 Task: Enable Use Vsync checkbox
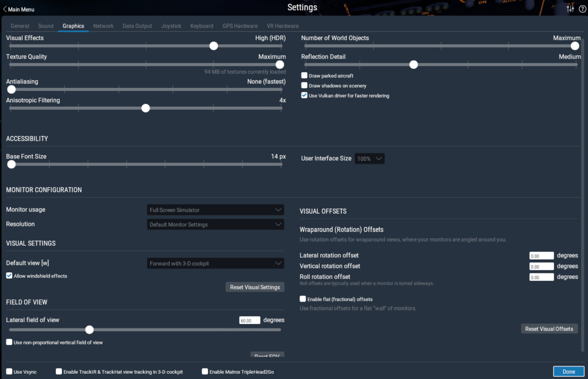pos(9,372)
